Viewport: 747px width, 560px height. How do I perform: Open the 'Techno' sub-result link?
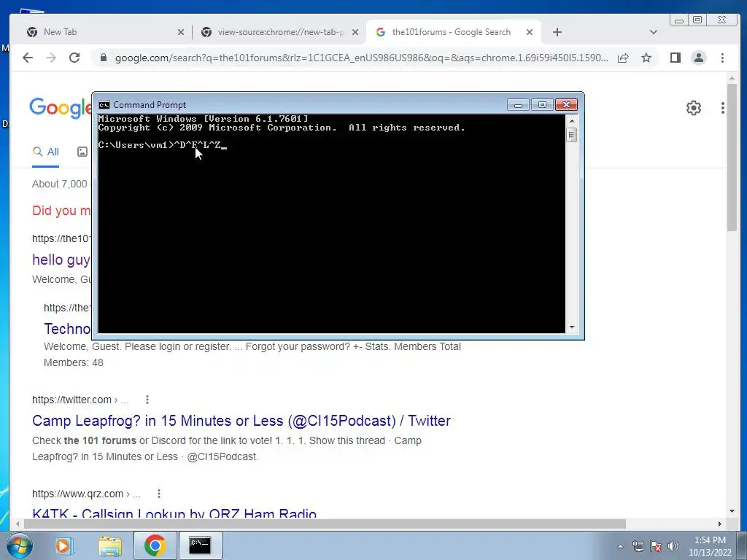click(x=66, y=329)
